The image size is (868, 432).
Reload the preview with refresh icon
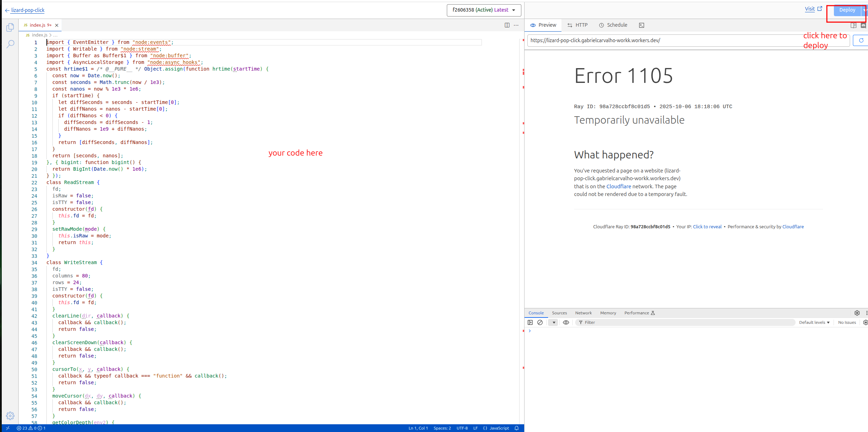coord(861,40)
